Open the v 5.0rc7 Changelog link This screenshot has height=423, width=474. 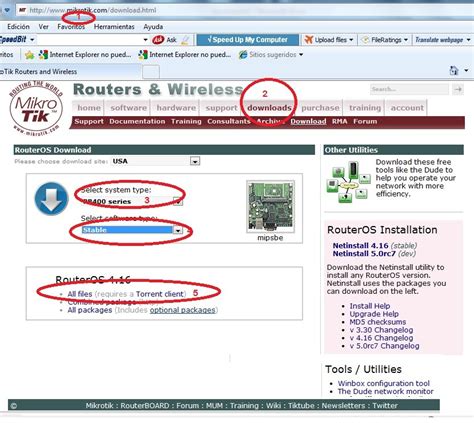[x=384, y=346]
